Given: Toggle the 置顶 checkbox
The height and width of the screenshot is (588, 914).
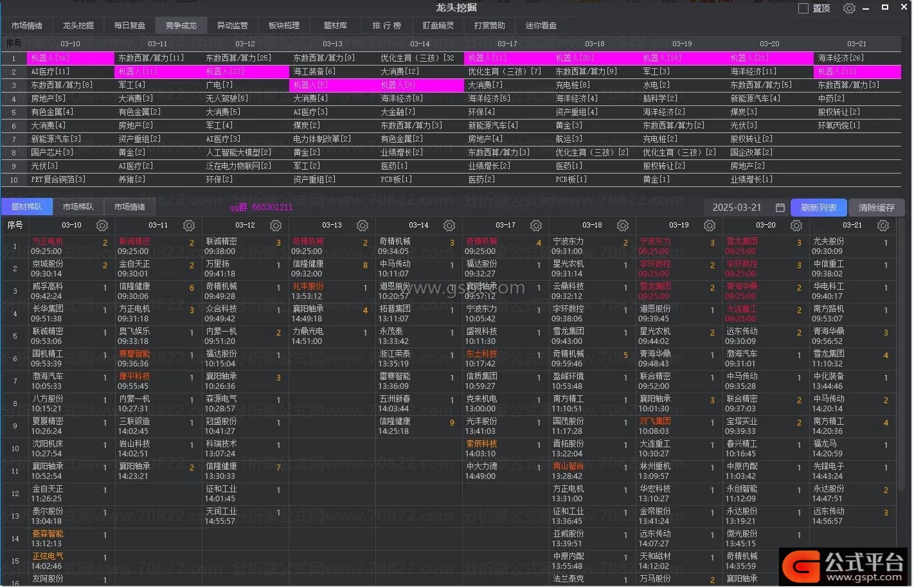Looking at the screenshot, I should click(x=803, y=8).
